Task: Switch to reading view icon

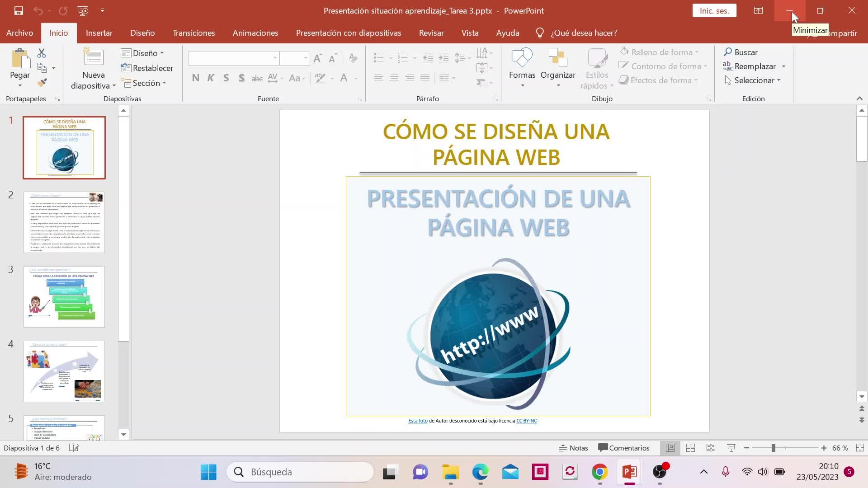Action: [711, 448]
